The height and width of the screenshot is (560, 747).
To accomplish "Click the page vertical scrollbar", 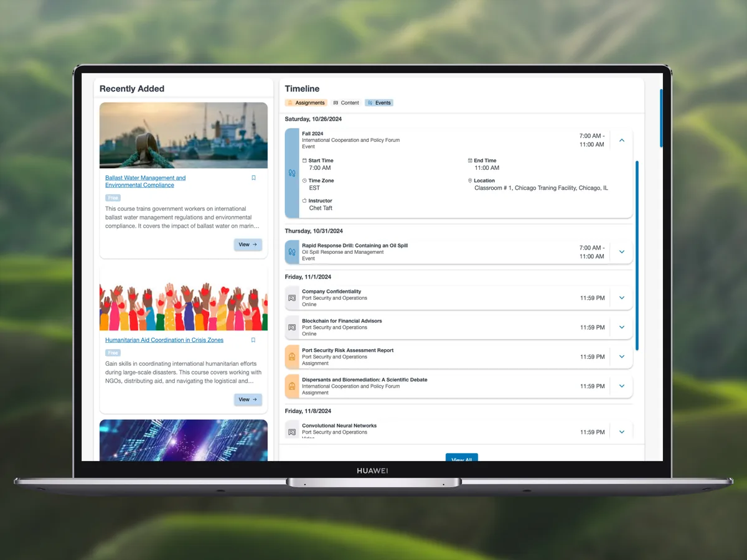I will (x=661, y=118).
